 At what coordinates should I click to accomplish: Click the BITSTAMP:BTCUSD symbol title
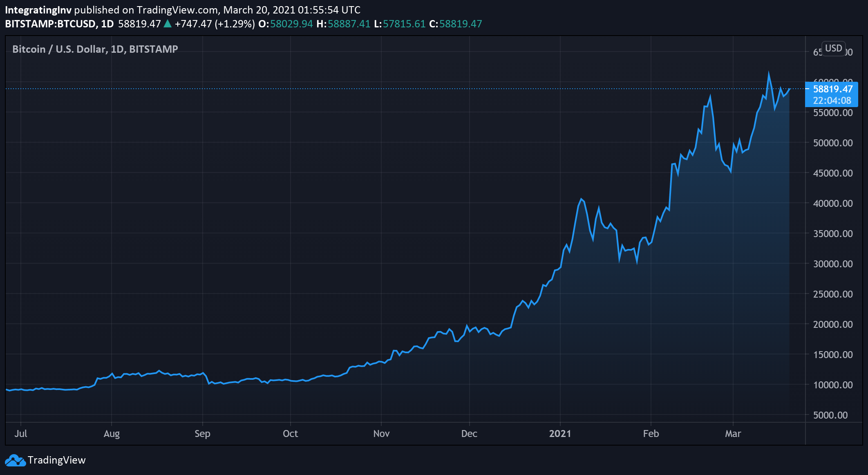pos(50,24)
